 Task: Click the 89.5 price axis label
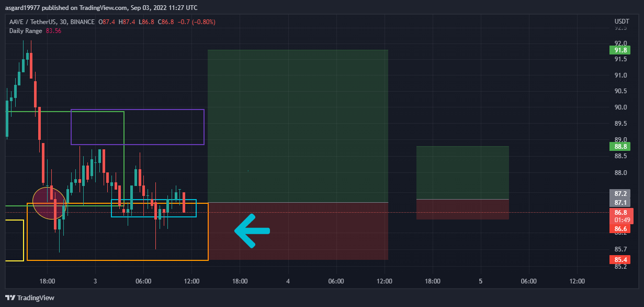click(620, 124)
